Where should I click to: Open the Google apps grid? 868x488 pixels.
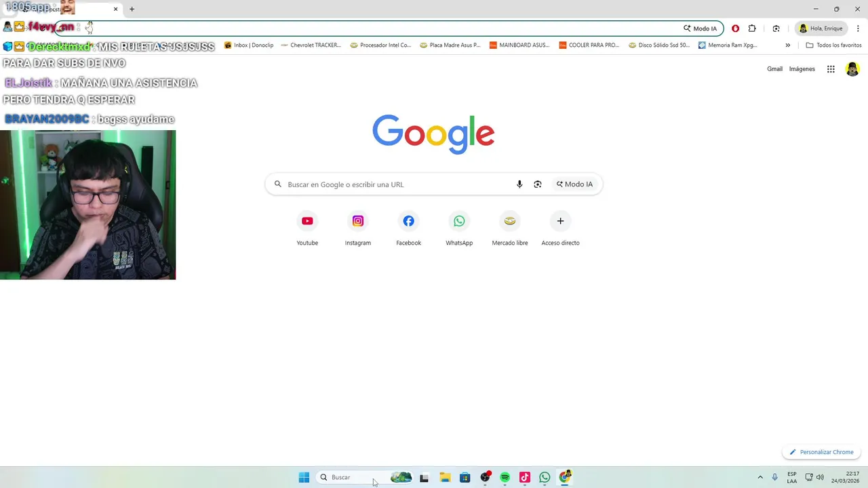pos(831,69)
